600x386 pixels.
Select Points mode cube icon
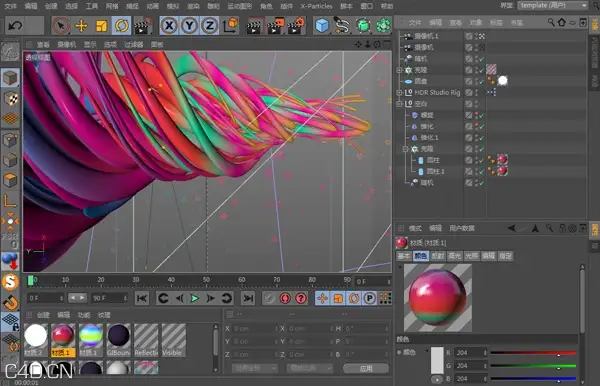10,140
